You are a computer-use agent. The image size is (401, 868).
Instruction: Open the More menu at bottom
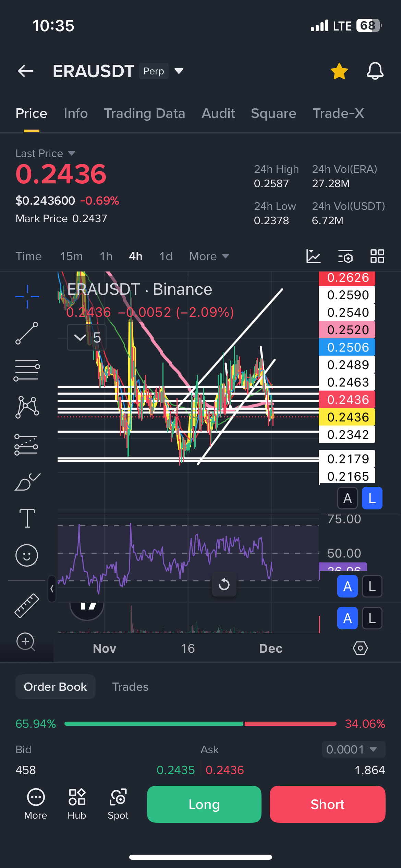click(x=36, y=804)
